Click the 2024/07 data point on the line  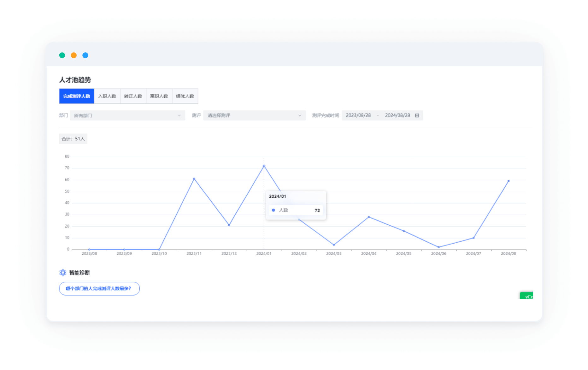(x=473, y=238)
